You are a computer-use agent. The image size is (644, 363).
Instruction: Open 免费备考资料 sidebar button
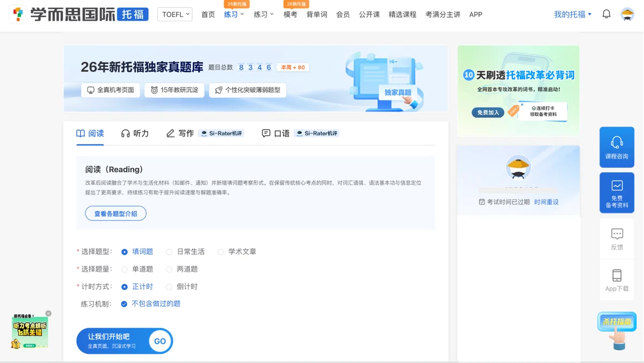pyautogui.click(x=617, y=192)
